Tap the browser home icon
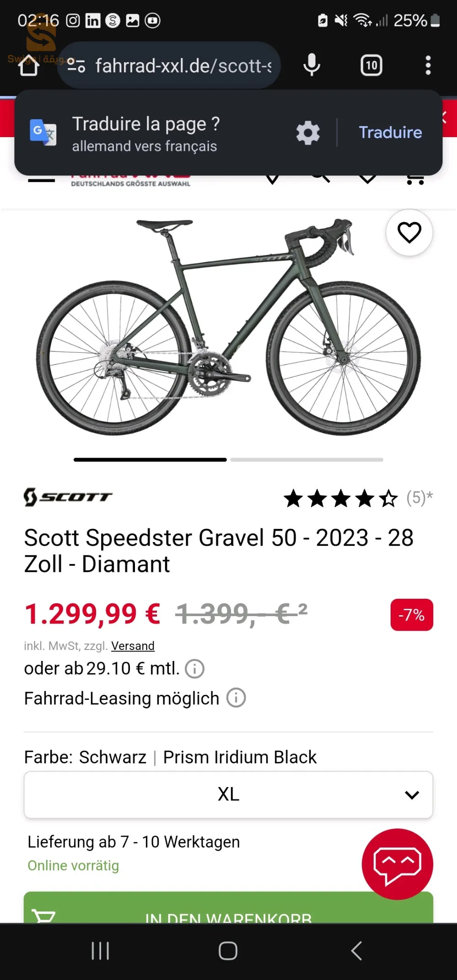Image resolution: width=457 pixels, height=980 pixels. pyautogui.click(x=29, y=66)
